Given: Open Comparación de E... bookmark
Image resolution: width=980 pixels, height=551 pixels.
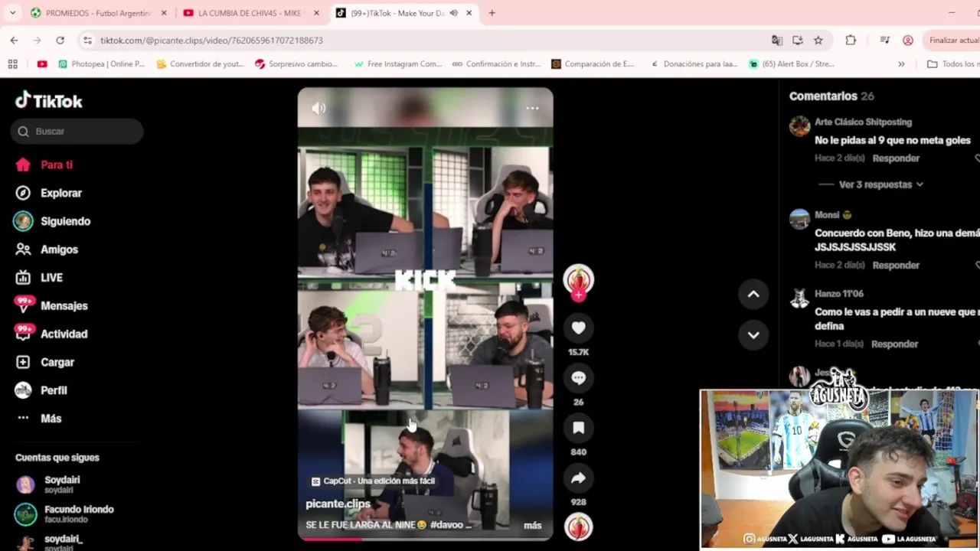Looking at the screenshot, I should [x=593, y=64].
